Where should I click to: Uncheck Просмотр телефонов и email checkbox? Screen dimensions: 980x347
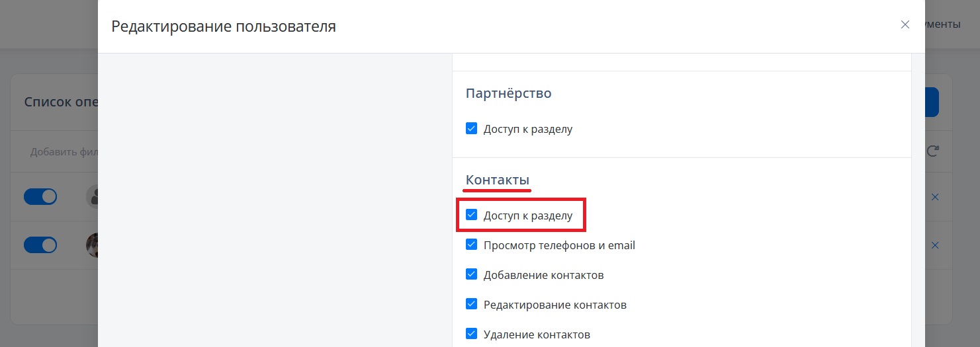(x=471, y=245)
